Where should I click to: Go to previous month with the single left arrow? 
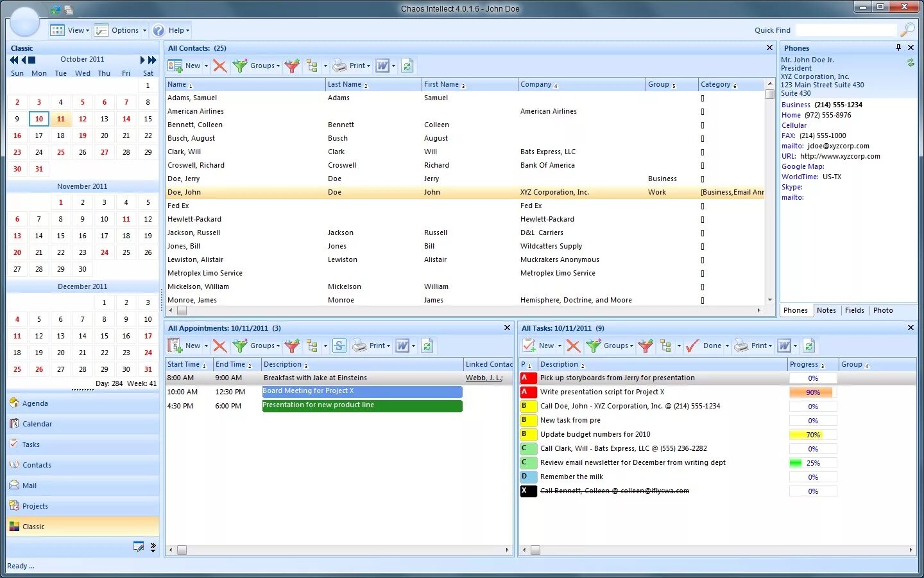pos(23,60)
